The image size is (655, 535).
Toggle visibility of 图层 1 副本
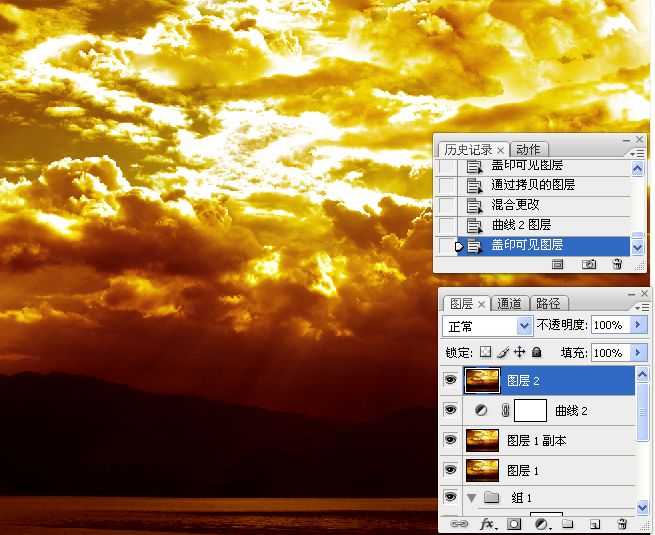(x=450, y=440)
